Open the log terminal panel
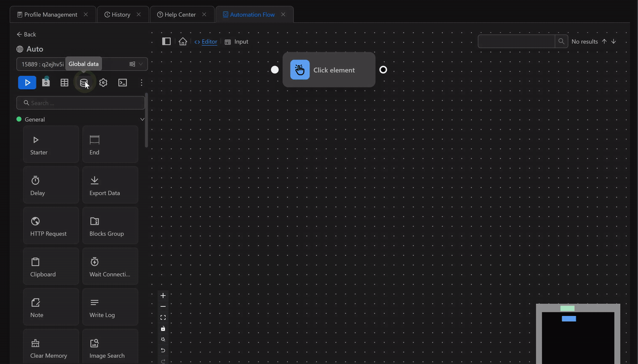Image resolution: width=638 pixels, height=364 pixels. tap(122, 82)
